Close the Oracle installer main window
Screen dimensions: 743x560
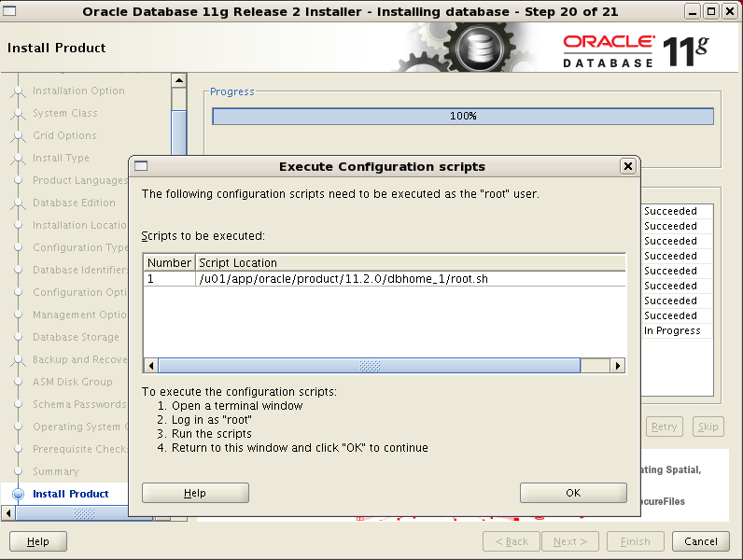coord(730,11)
